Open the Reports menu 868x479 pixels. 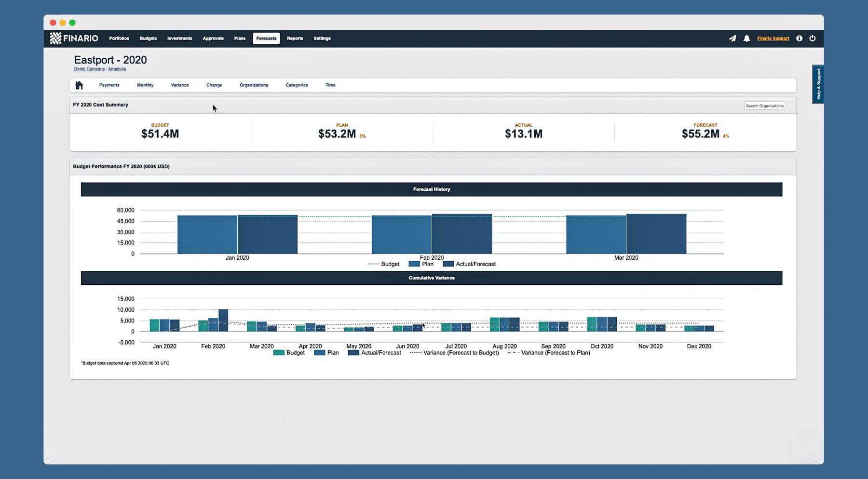295,38
